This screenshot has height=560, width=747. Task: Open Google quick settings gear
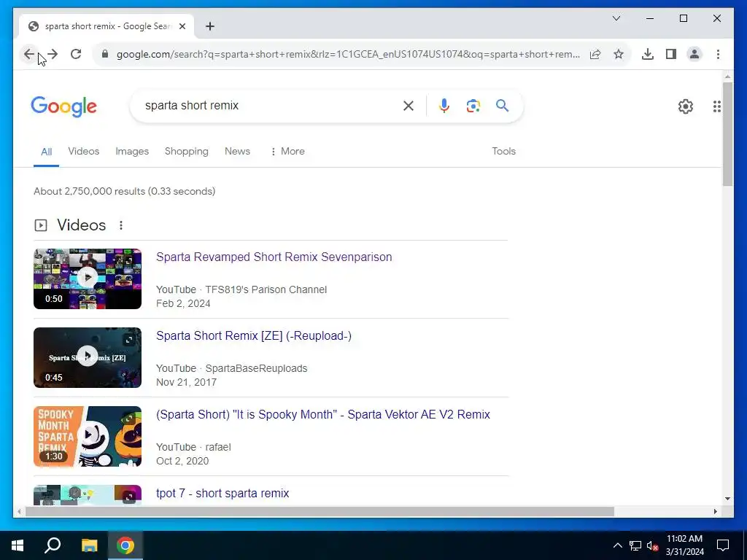coord(686,106)
